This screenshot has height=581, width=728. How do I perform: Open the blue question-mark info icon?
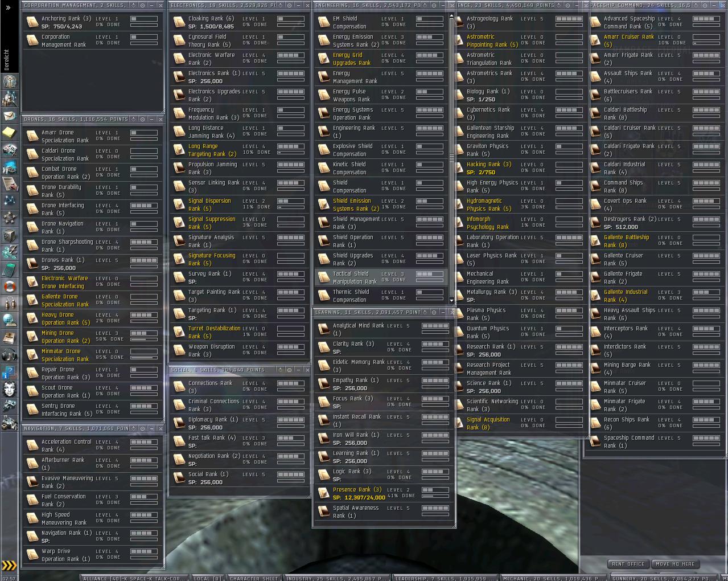tap(9, 372)
